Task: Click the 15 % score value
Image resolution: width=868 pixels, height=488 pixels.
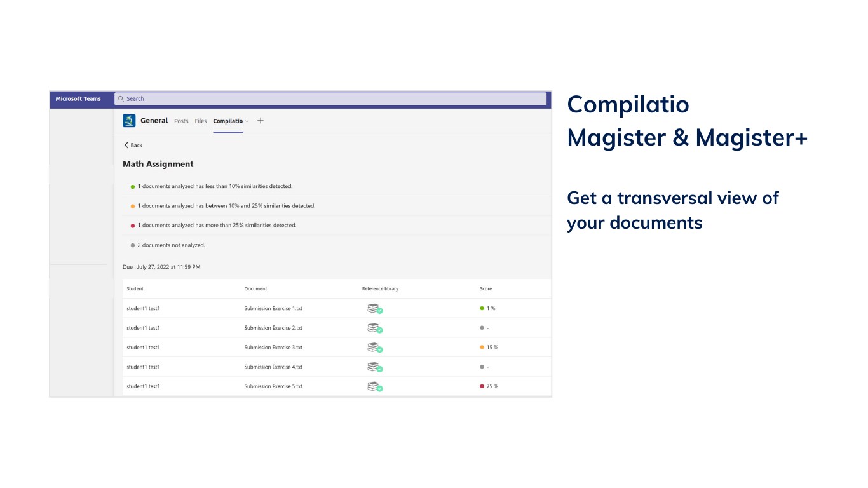Action: tap(492, 348)
